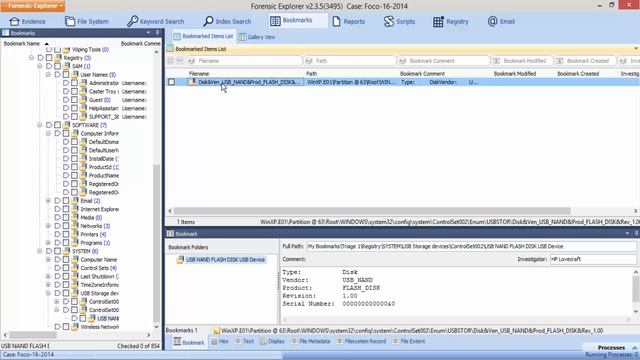The height and width of the screenshot is (360, 640).
Task: Open the Evidence module
Action: (x=27, y=21)
